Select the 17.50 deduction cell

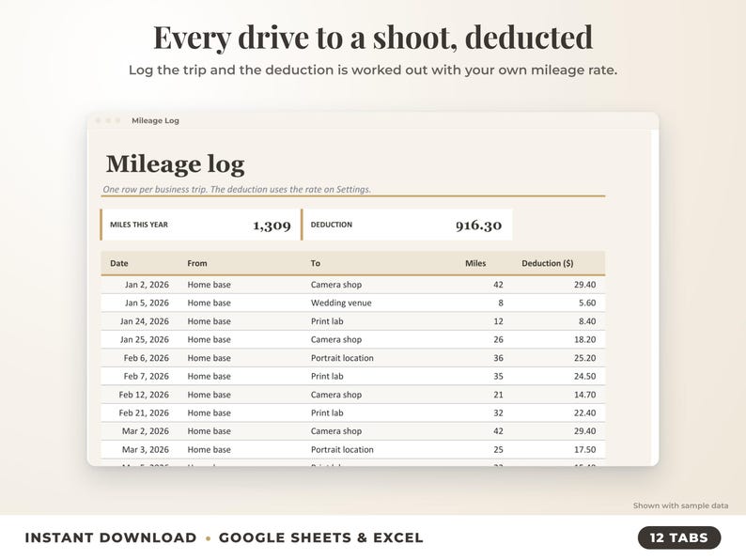click(x=584, y=449)
